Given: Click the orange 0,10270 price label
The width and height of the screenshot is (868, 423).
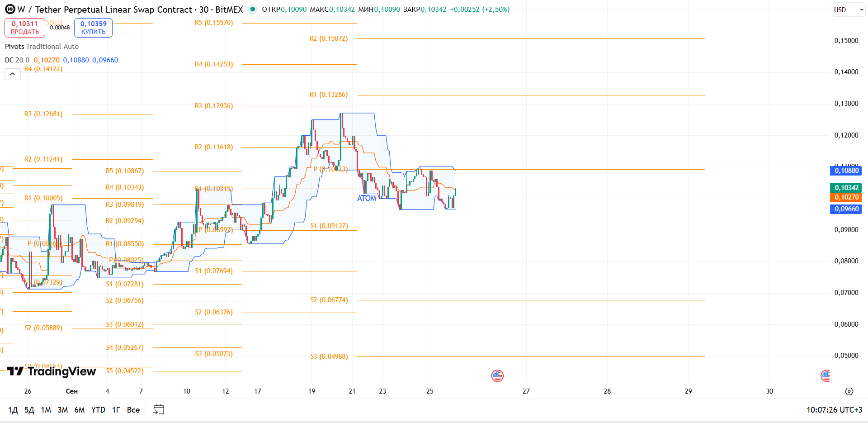Looking at the screenshot, I should tap(846, 197).
